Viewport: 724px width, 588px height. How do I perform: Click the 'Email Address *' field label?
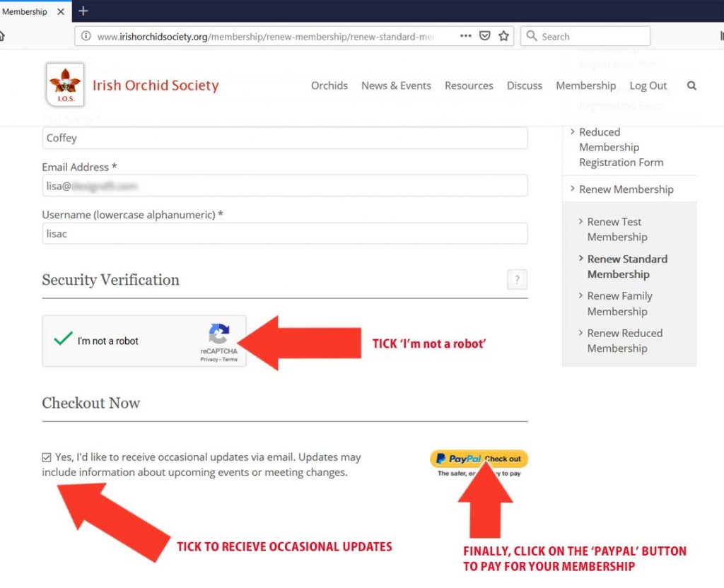click(x=79, y=167)
